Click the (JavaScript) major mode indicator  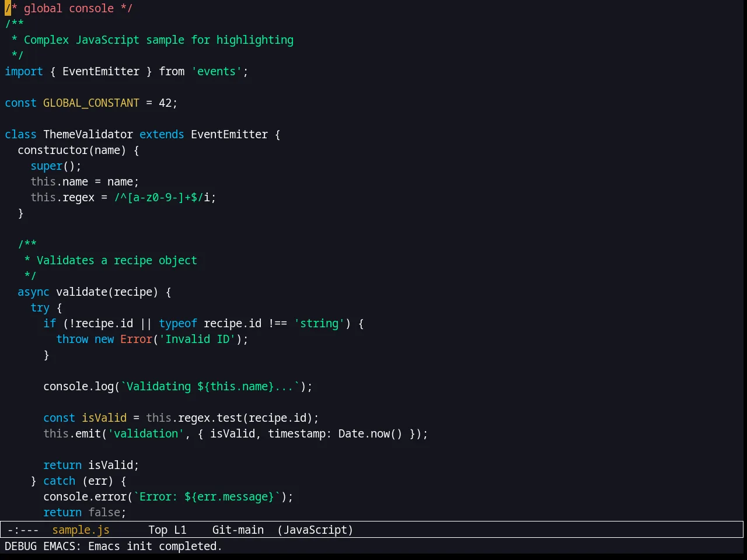tap(315, 530)
